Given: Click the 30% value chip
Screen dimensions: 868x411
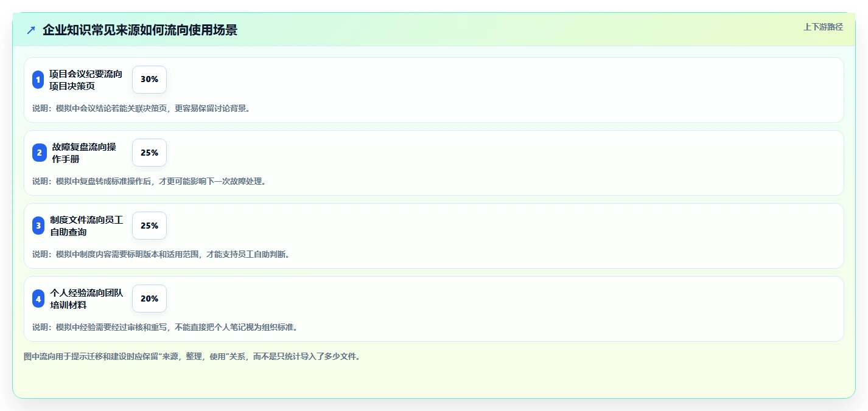Looking at the screenshot, I should click(x=149, y=80).
